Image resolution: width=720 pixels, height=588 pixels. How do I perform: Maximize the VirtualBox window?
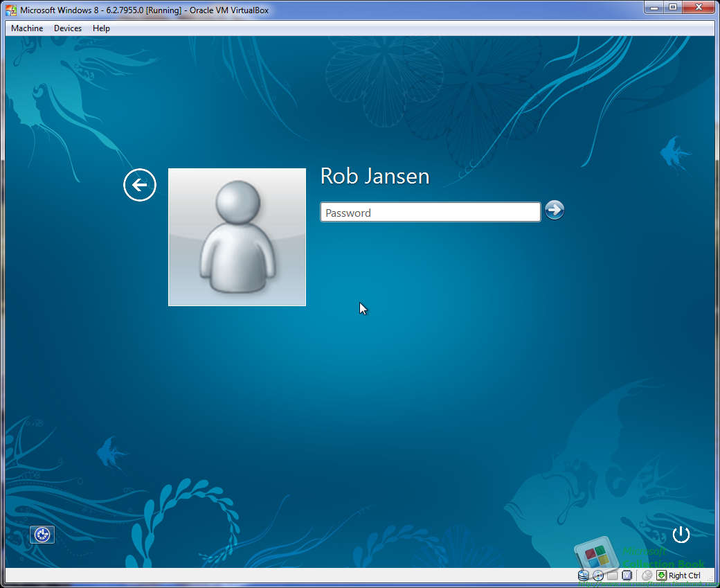(x=673, y=8)
